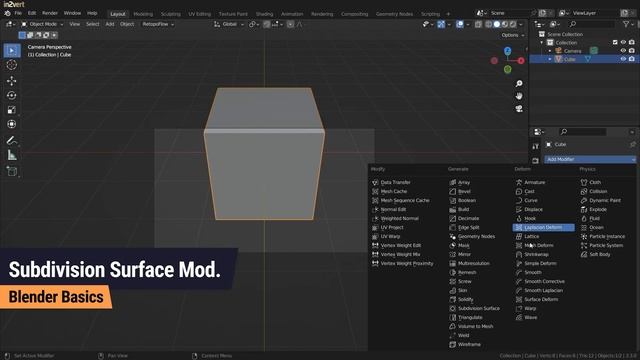
Task: Click the viewport pan hand icon
Action: click(x=519, y=96)
